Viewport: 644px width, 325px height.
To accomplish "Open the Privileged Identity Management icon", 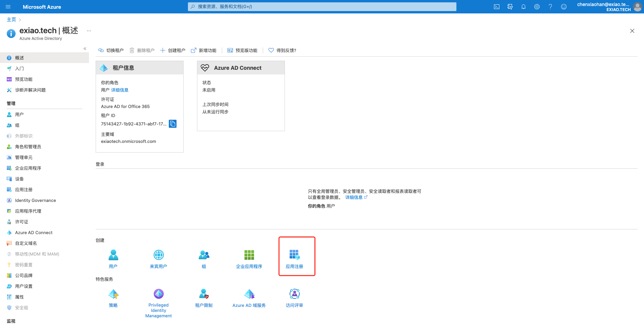I will [x=159, y=294].
